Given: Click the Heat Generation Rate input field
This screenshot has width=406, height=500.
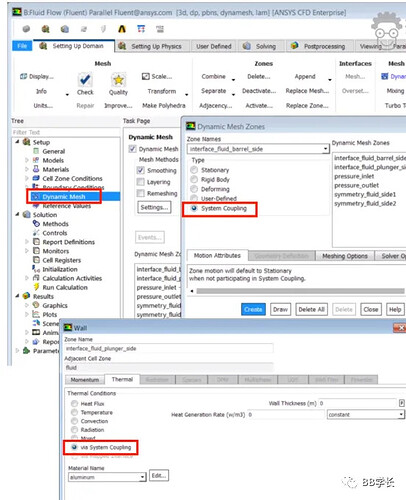Looking at the screenshot, I should pos(286,414).
